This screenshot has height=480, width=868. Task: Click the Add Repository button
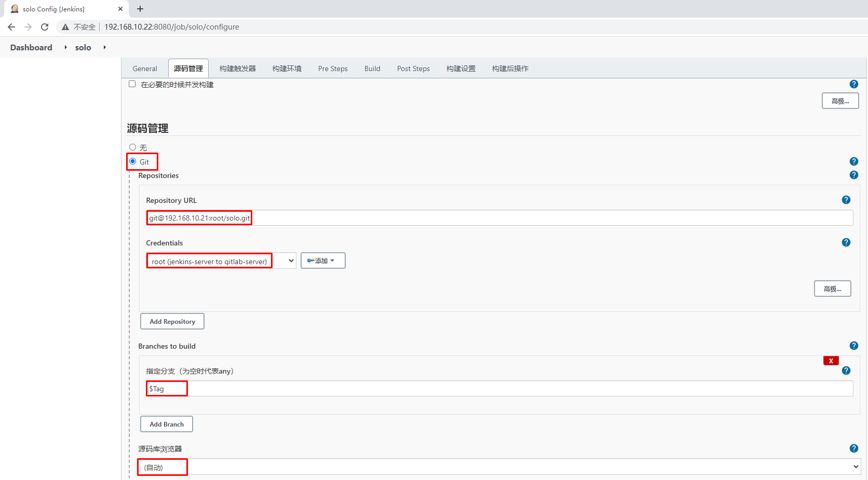tap(172, 321)
